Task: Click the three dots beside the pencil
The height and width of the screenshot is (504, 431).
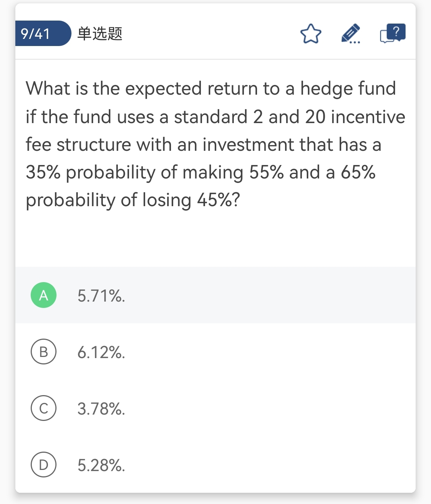Action: (x=355, y=43)
